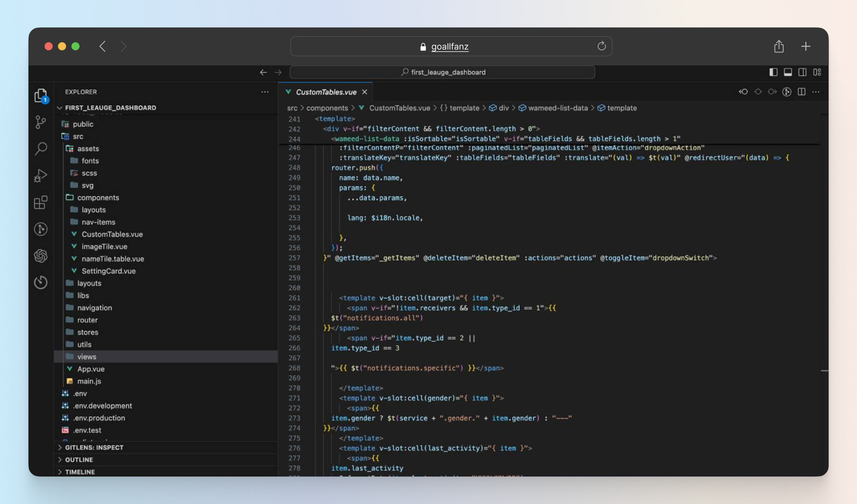Open Explorer more actions ellipsis
Screen dimensions: 857x504
(x=265, y=92)
